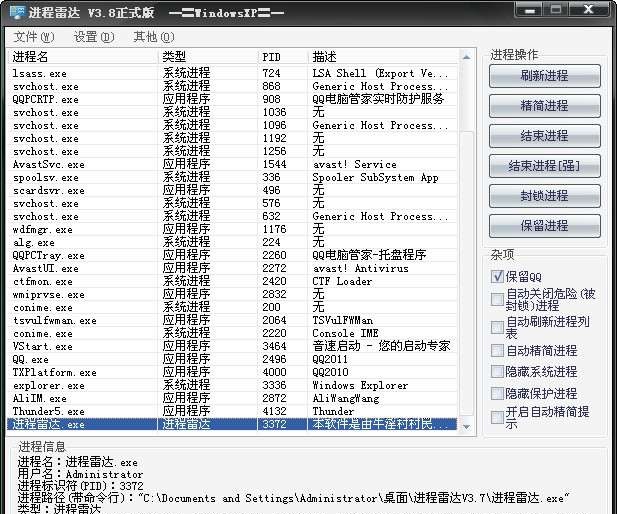Select the ctfmon.exe process row
Image resolution: width=617 pixels, height=514 pixels.
coord(232,281)
